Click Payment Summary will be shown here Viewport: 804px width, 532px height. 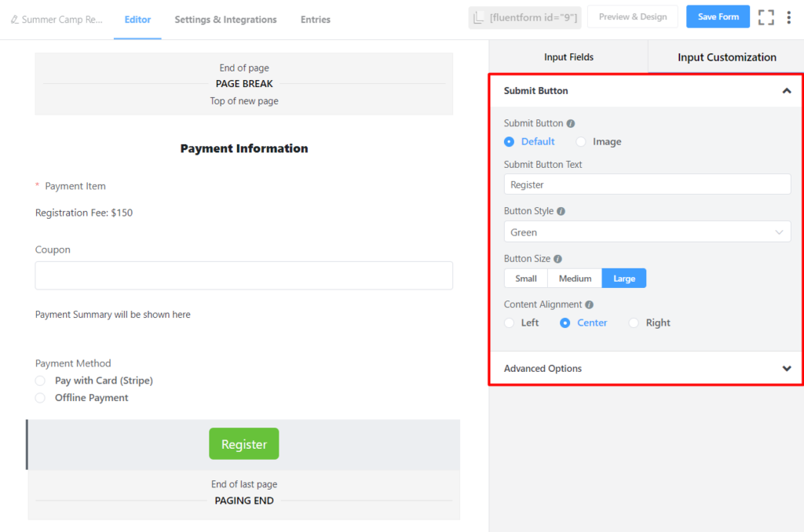click(113, 315)
